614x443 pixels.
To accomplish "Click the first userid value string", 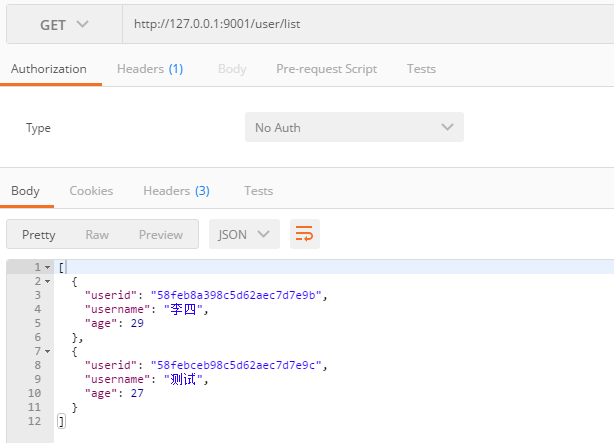I will click(x=236, y=295).
